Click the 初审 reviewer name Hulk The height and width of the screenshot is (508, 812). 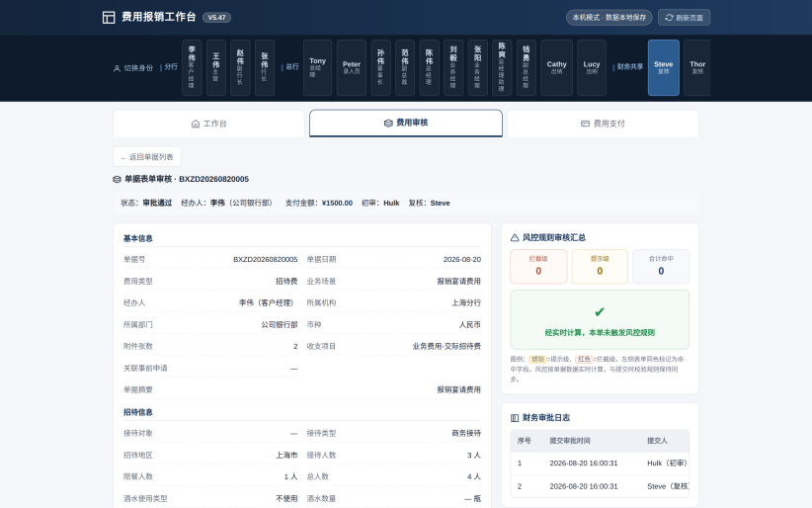click(x=391, y=203)
